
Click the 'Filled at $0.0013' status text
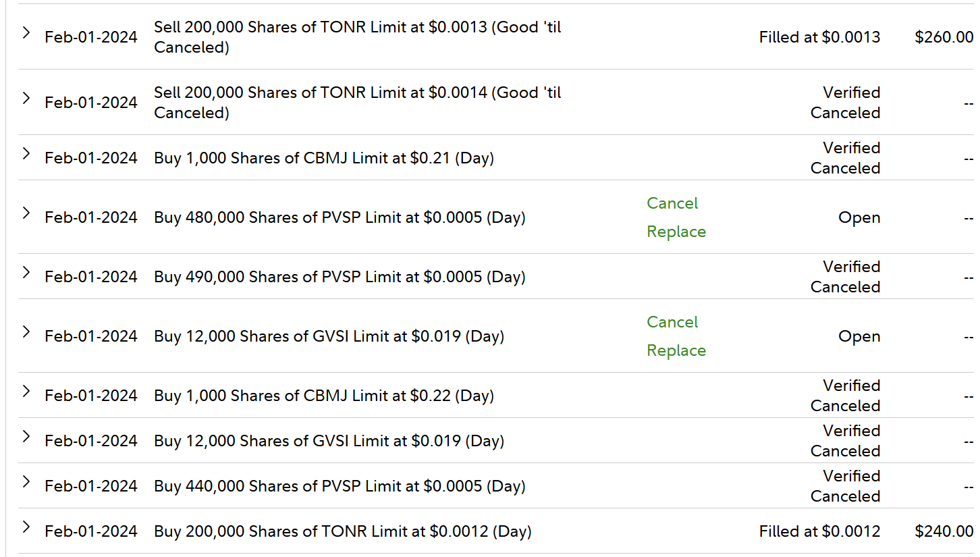pos(819,37)
